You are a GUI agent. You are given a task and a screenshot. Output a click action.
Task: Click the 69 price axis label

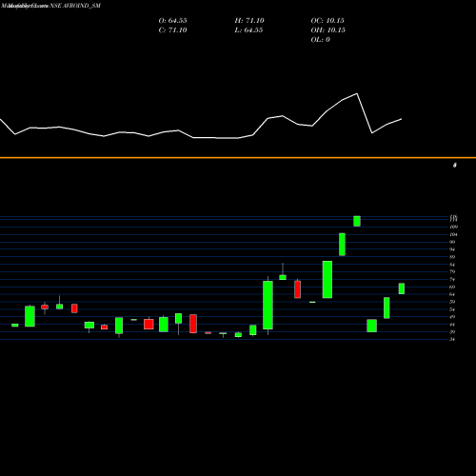click(452, 287)
